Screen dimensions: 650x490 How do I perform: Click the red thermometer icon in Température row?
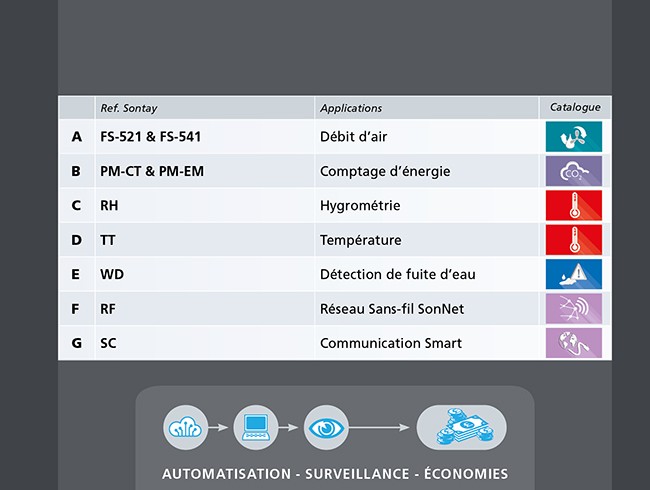(574, 240)
